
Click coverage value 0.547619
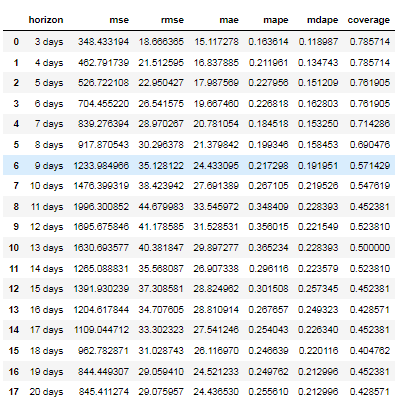click(370, 186)
